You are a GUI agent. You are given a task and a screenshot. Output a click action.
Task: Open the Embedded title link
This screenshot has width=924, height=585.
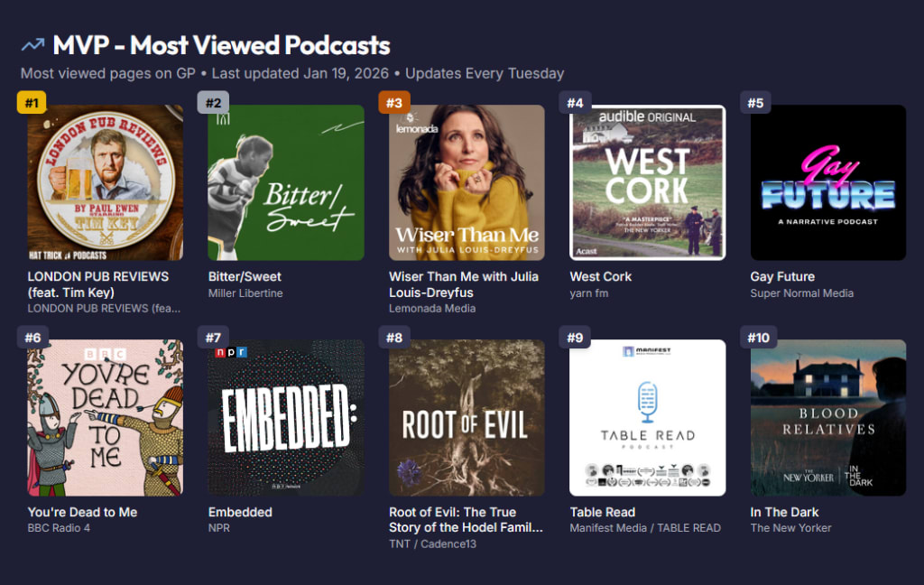click(x=240, y=512)
